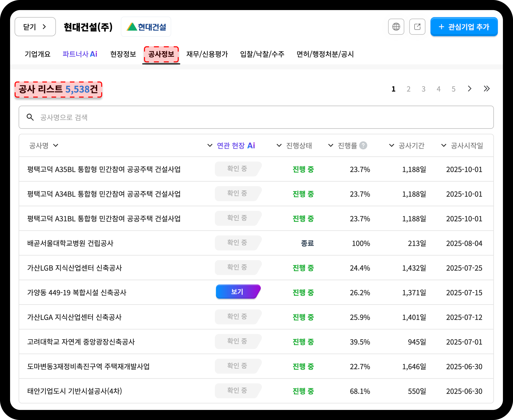Select current page 1
Viewport: 513px width, 420px height.
point(394,89)
